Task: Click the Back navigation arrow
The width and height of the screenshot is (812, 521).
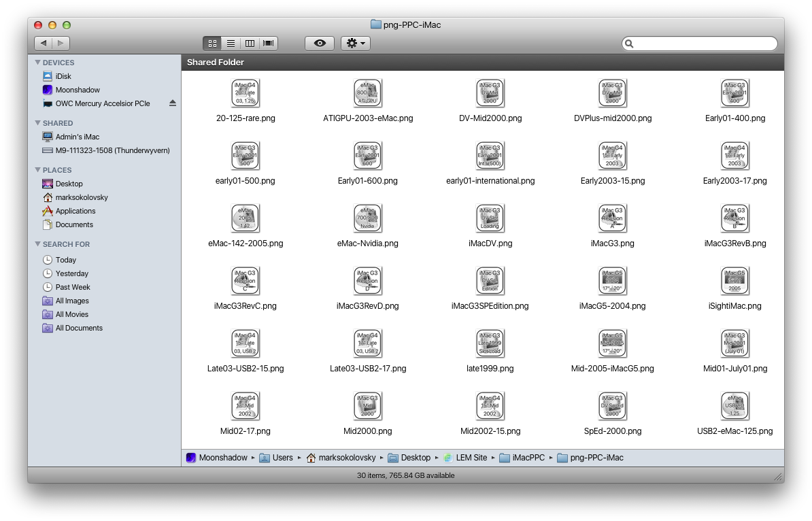Action: coord(44,44)
